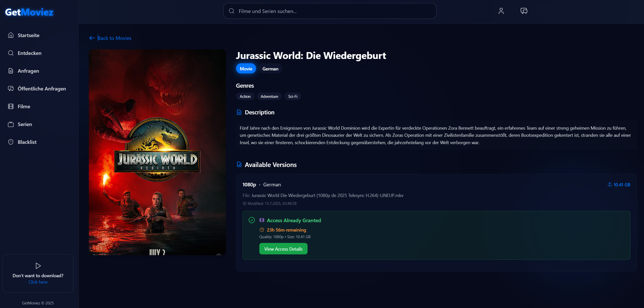Click the movie title Jurassic World: Die Wiedergeburt
The image size is (644, 308).
pos(311,55)
